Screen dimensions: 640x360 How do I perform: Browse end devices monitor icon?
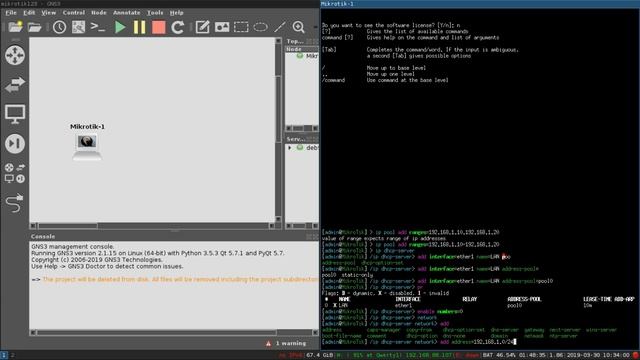point(15,114)
